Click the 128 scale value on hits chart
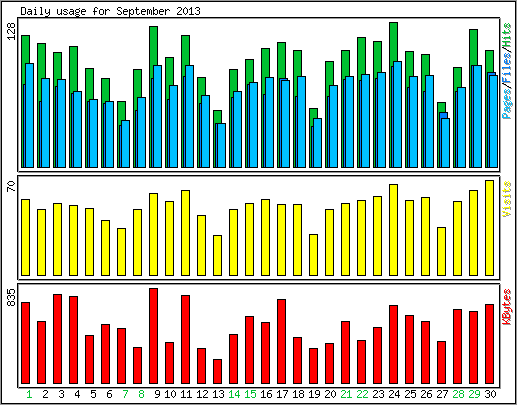This screenshot has height=405, width=517. point(11,32)
